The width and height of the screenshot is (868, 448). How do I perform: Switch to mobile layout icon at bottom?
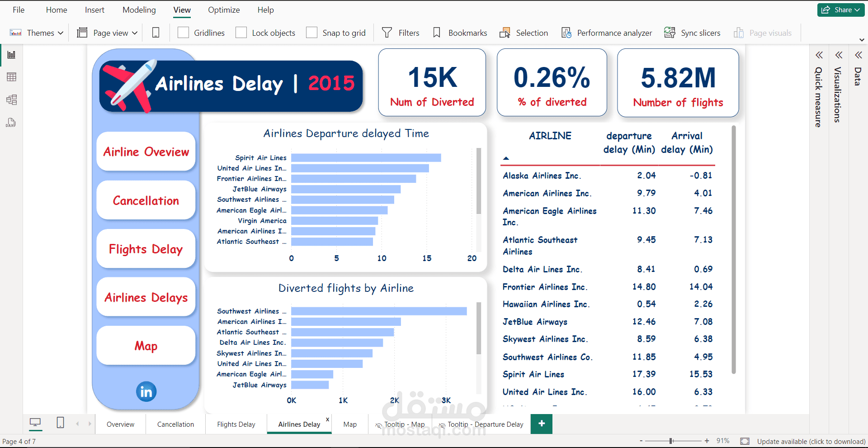(x=61, y=423)
